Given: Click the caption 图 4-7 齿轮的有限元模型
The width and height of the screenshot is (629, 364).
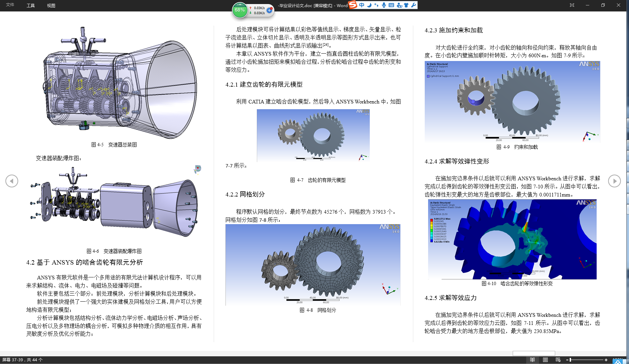Looking at the screenshot, I should [x=318, y=180].
